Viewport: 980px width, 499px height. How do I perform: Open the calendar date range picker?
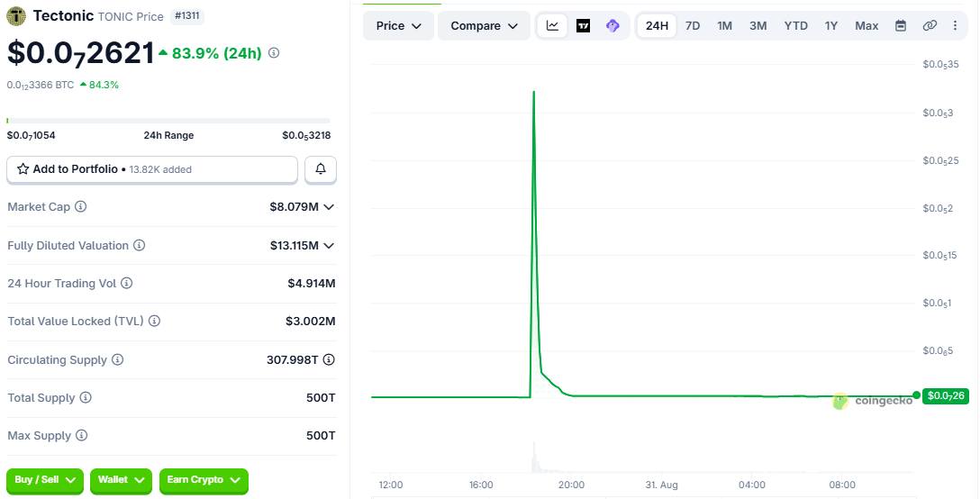pyautogui.click(x=901, y=25)
